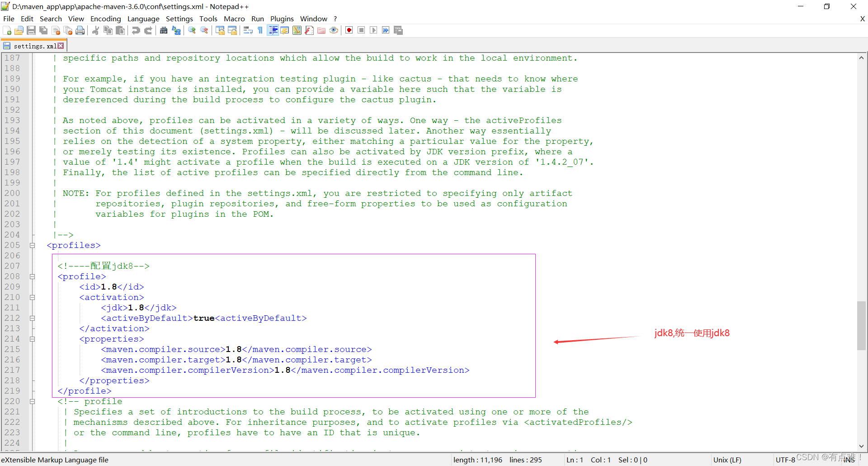
Task: Toggle file monitoring eye icon
Action: coord(334,30)
